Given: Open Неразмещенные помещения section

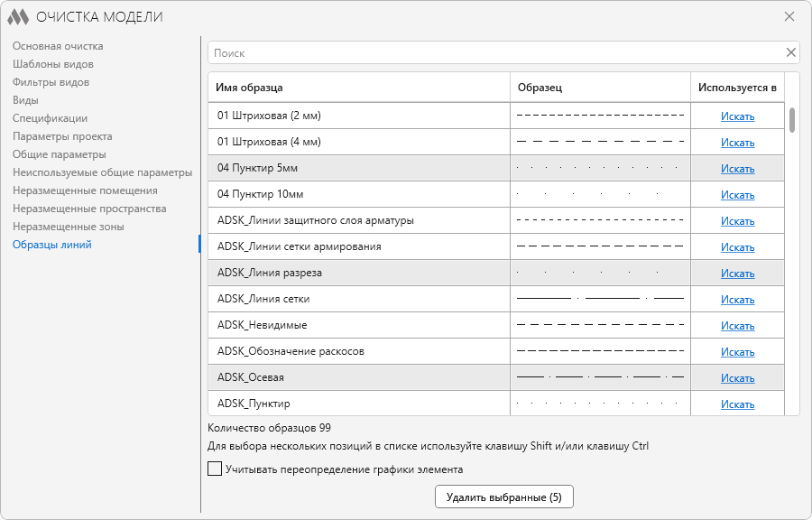Looking at the screenshot, I should 85,190.
